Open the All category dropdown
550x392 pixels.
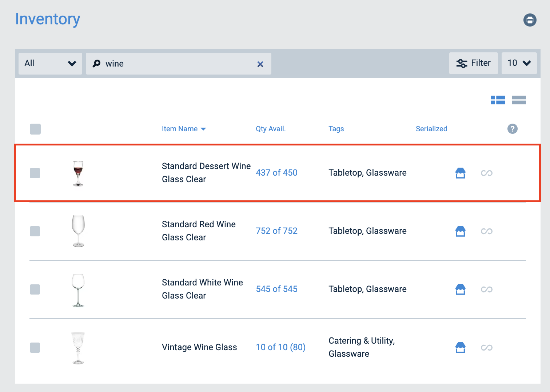click(x=50, y=63)
